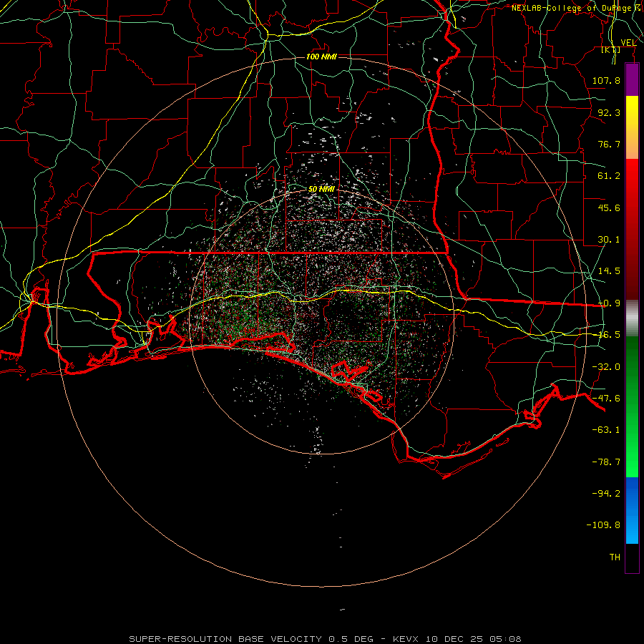Click the -78.7 velocity scale value
Screen dimensions: 644x644
pos(606,462)
